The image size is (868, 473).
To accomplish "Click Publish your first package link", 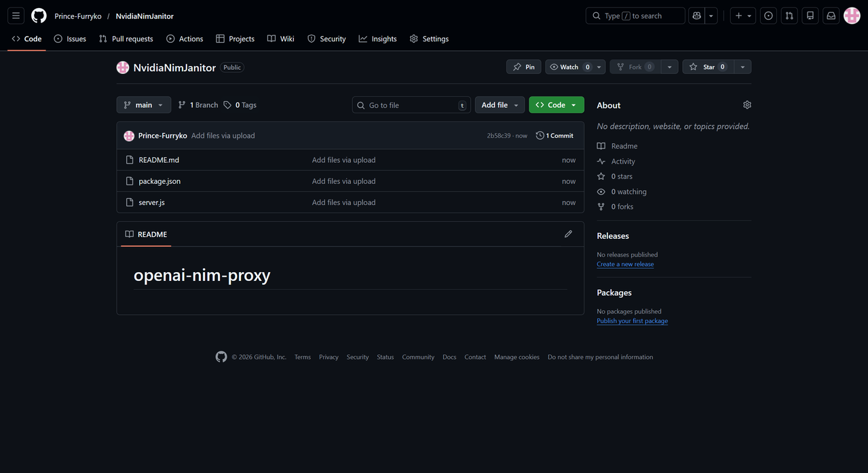I will pos(633,321).
